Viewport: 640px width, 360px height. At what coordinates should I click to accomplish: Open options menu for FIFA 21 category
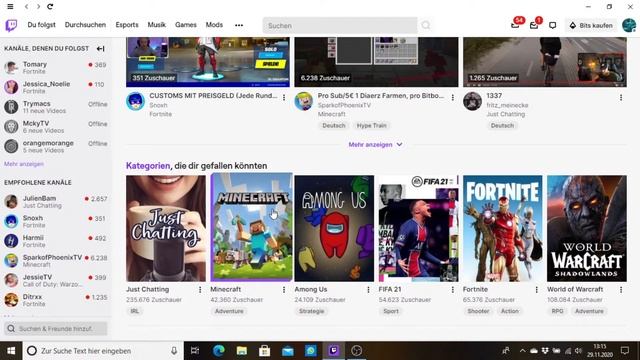click(x=453, y=290)
